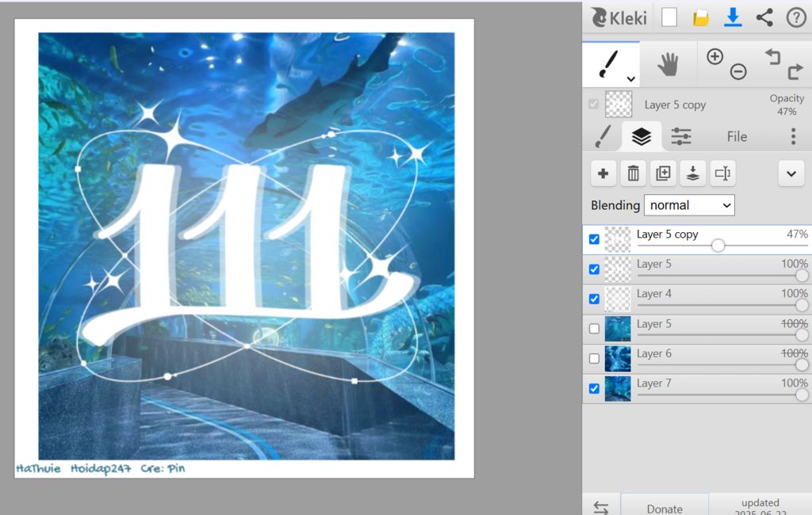The width and height of the screenshot is (812, 515).
Task: Create a new blank image
Action: (x=669, y=17)
